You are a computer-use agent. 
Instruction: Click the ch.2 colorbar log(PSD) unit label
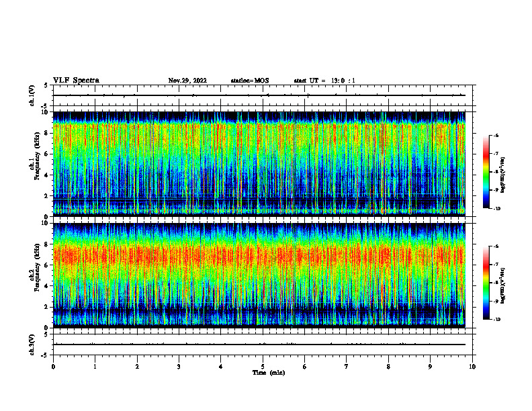click(503, 286)
